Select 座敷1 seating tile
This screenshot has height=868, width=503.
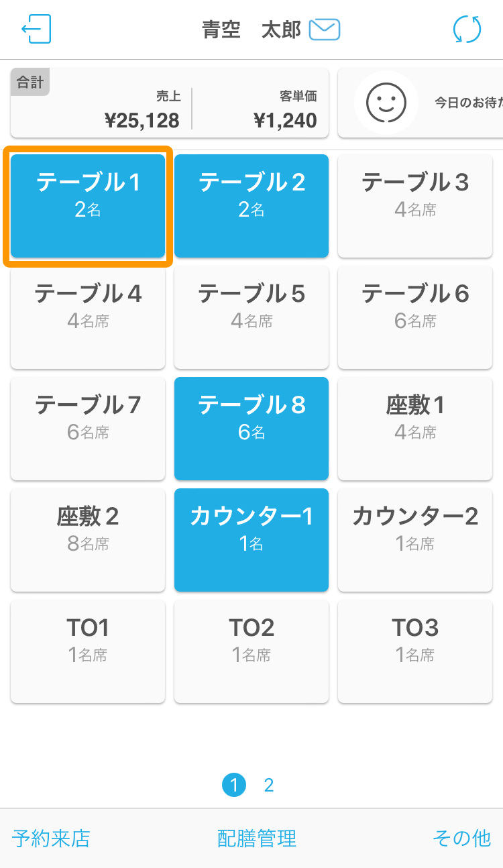(415, 429)
